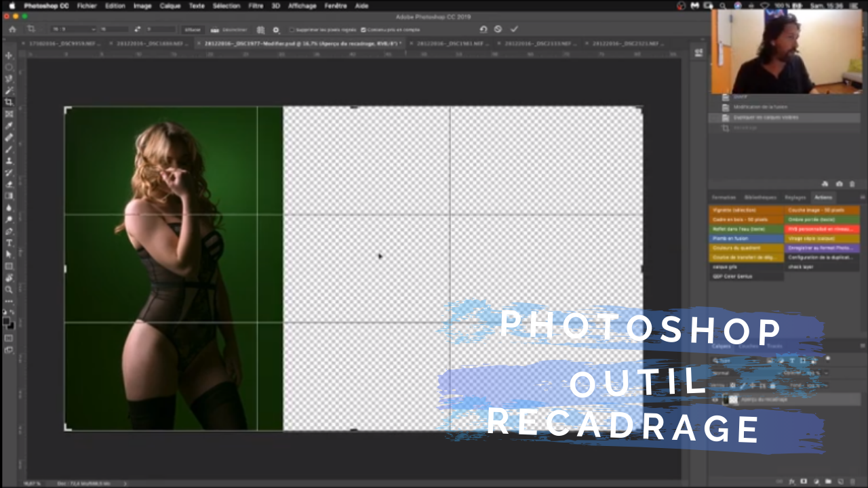Select the Eraser tool
The image size is (868, 488).
(9, 184)
